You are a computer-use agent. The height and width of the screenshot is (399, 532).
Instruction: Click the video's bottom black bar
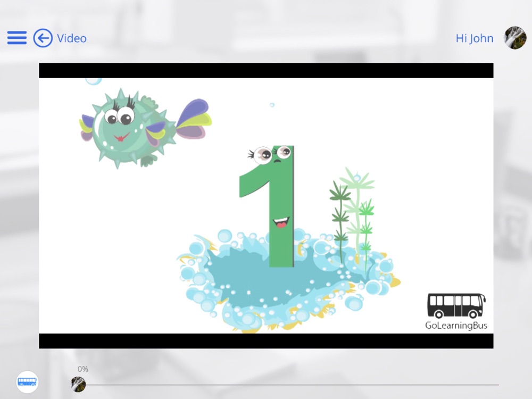coord(266,341)
